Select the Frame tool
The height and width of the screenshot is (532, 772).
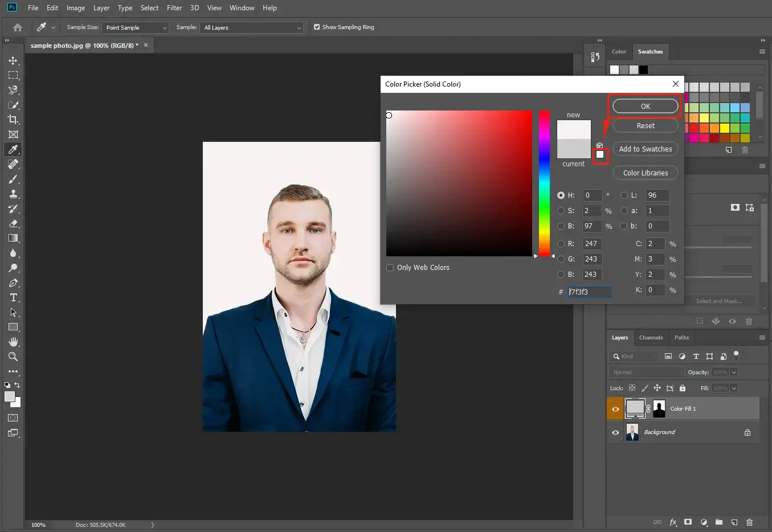[x=13, y=134]
